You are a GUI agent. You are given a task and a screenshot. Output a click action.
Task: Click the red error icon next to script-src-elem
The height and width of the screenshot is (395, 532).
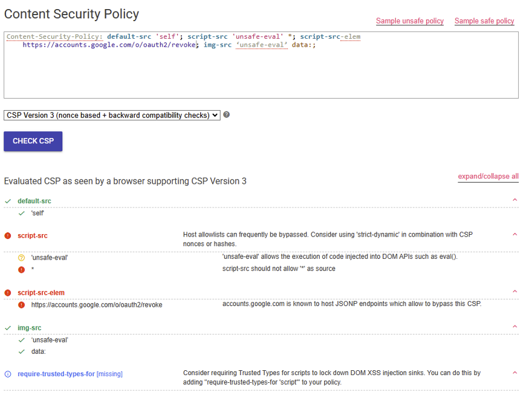point(8,293)
